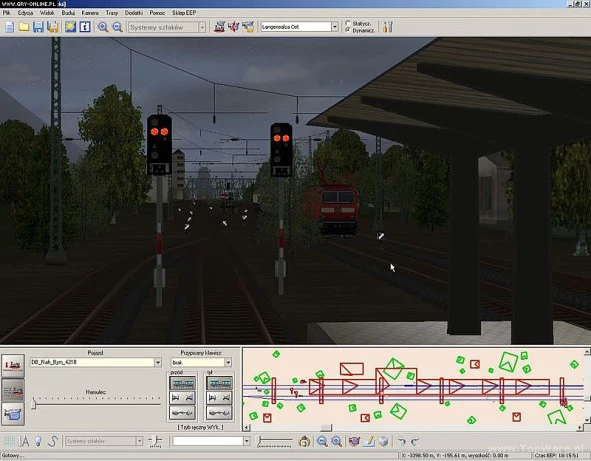Open the Edycja menu
Image resolution: width=591 pixels, height=461 pixels.
pyautogui.click(x=25, y=13)
